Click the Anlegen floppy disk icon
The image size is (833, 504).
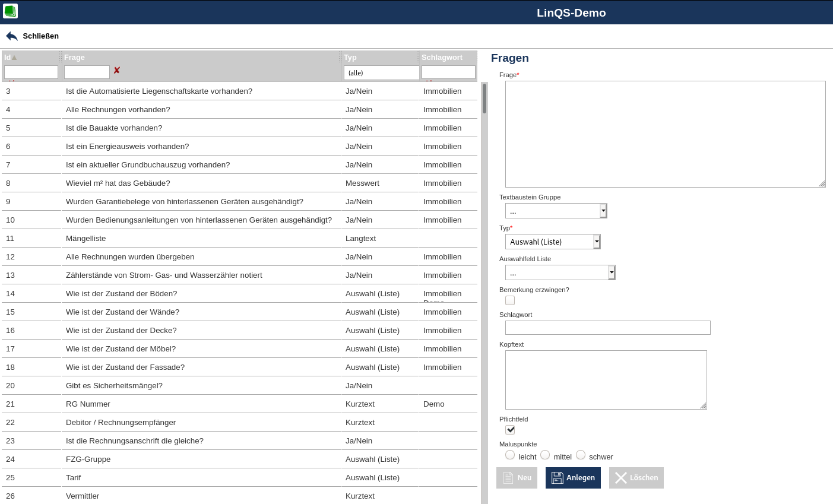coord(557,478)
